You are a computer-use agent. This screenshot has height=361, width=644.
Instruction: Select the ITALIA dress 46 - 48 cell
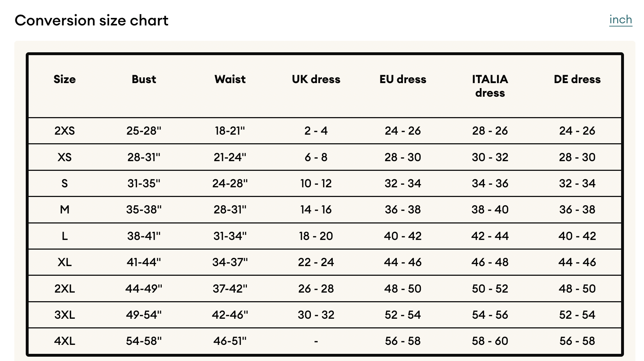click(x=490, y=262)
